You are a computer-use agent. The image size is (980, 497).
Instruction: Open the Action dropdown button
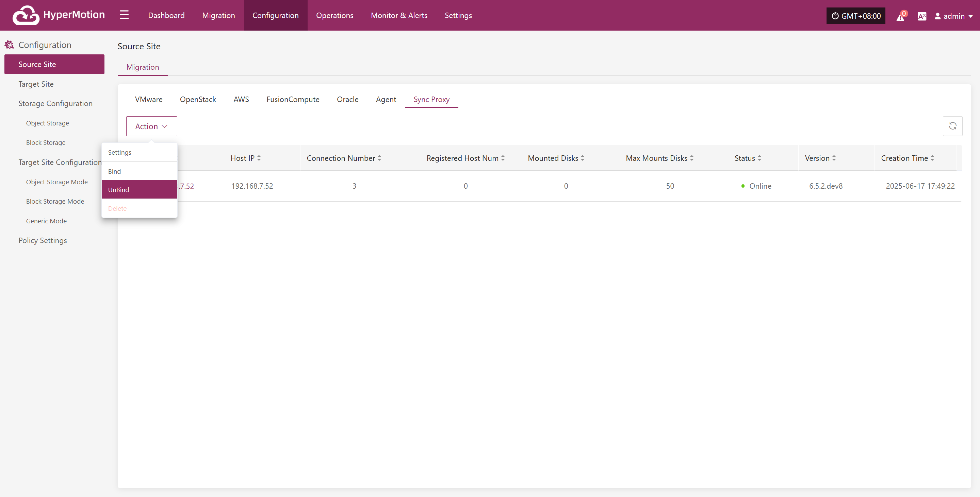pos(151,126)
